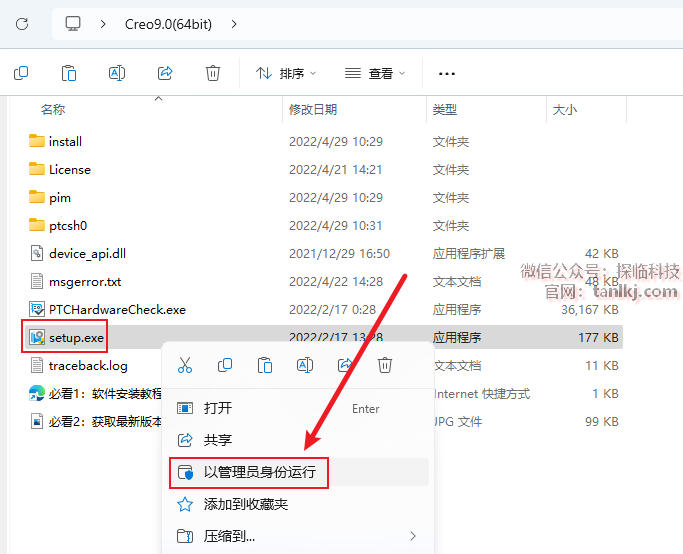Click msgerror.txt document icon
The height and width of the screenshot is (554, 683).
(x=37, y=281)
